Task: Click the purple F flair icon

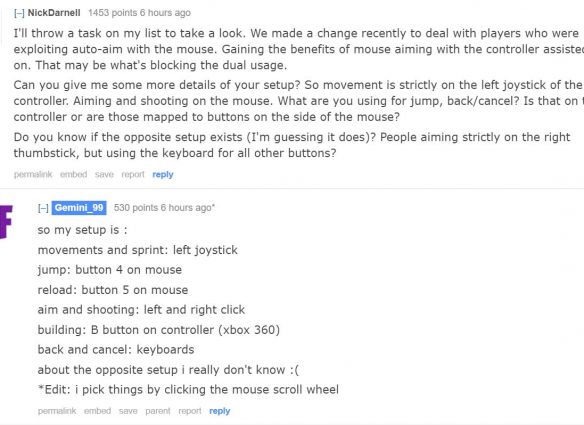Action: (6, 222)
